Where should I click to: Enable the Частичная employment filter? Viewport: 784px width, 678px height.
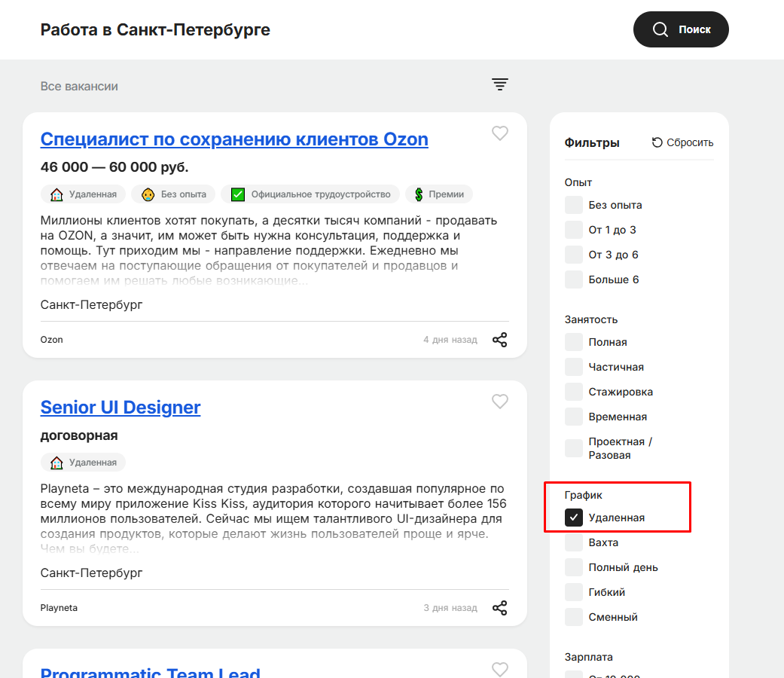click(x=573, y=367)
